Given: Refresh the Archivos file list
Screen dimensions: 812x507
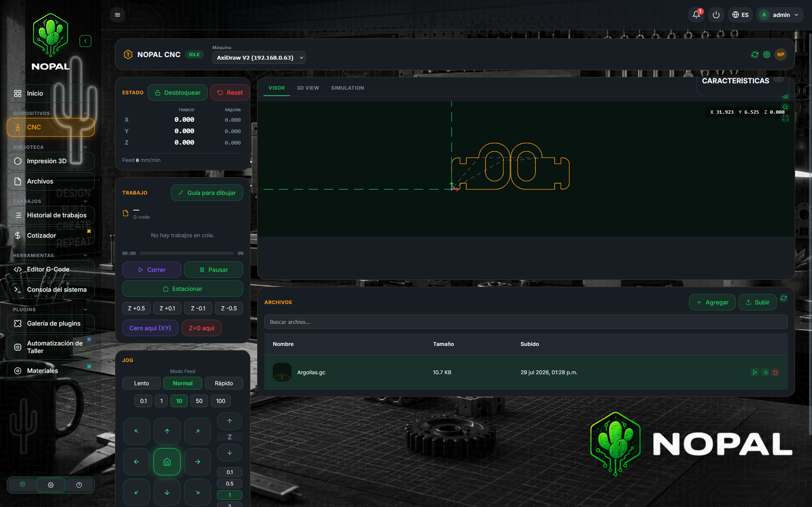Looking at the screenshot, I should coord(784,299).
